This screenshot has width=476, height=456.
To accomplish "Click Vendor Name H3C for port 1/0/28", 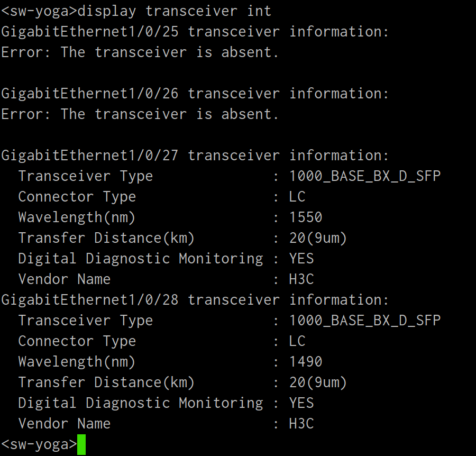I will 301,424.
